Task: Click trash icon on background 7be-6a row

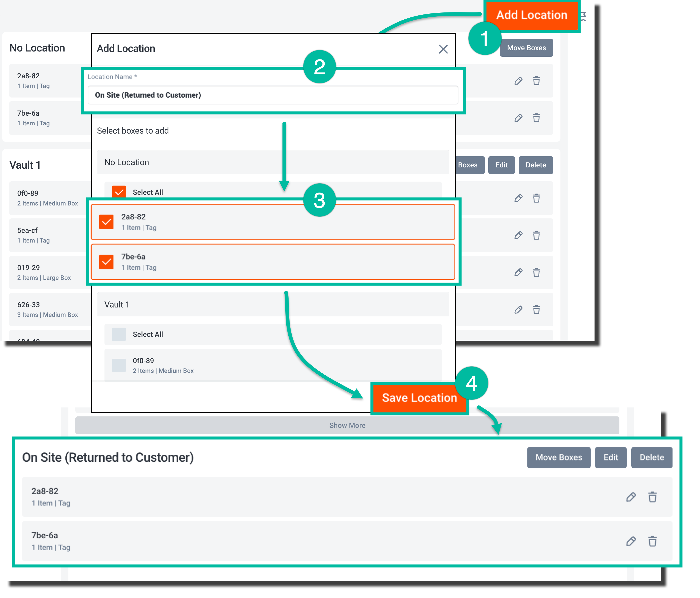Action: (x=536, y=118)
